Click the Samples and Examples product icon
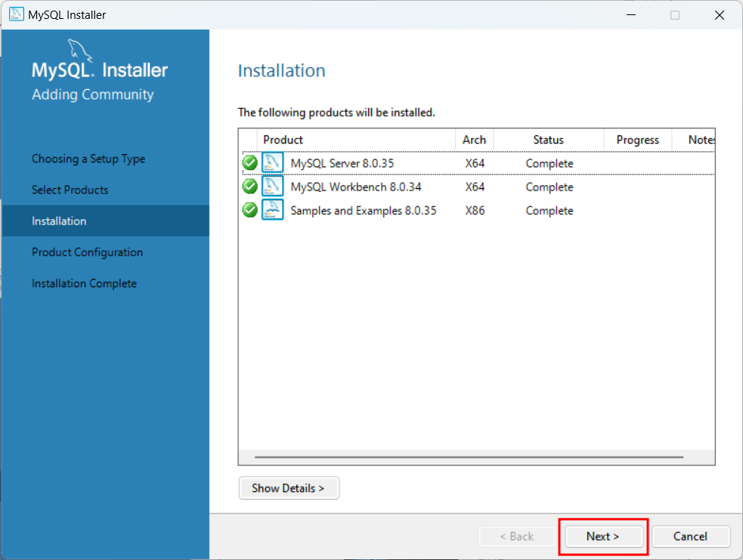This screenshot has height=560, width=743. (x=272, y=209)
